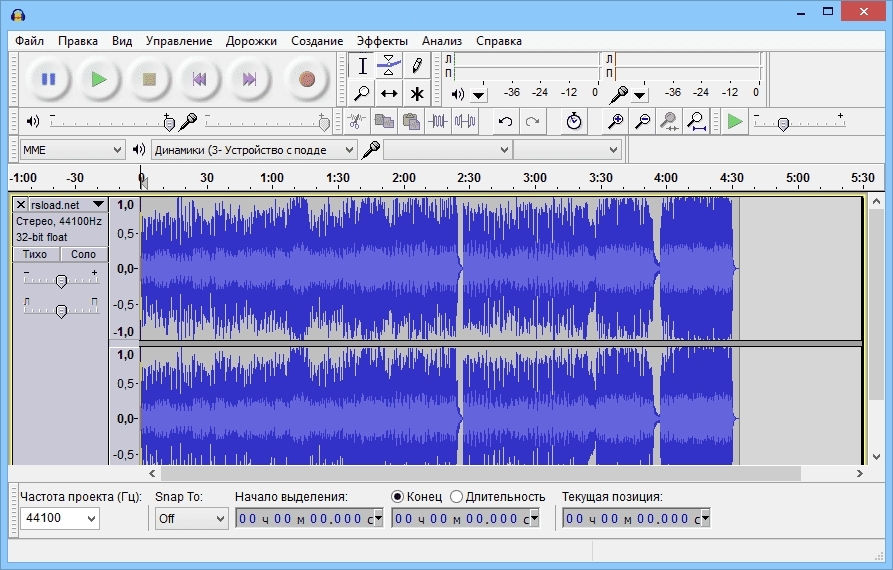Open the Справка menu
Image resolution: width=893 pixels, height=570 pixels.
tap(499, 41)
